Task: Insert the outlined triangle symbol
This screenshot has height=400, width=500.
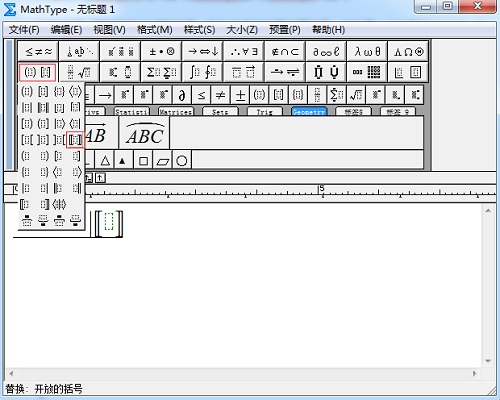Action: coord(105,161)
